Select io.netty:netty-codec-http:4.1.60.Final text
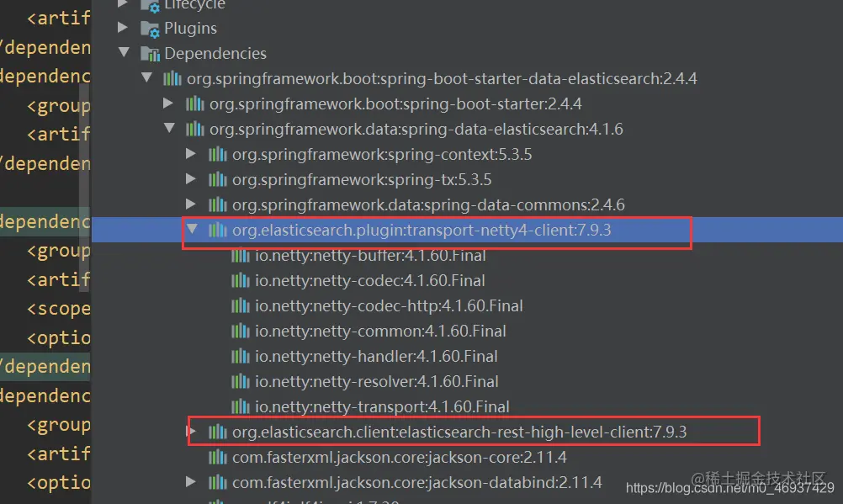 tap(389, 306)
